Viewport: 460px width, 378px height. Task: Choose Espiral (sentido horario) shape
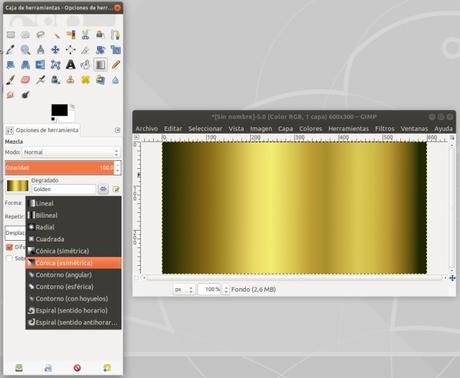pos(73,311)
